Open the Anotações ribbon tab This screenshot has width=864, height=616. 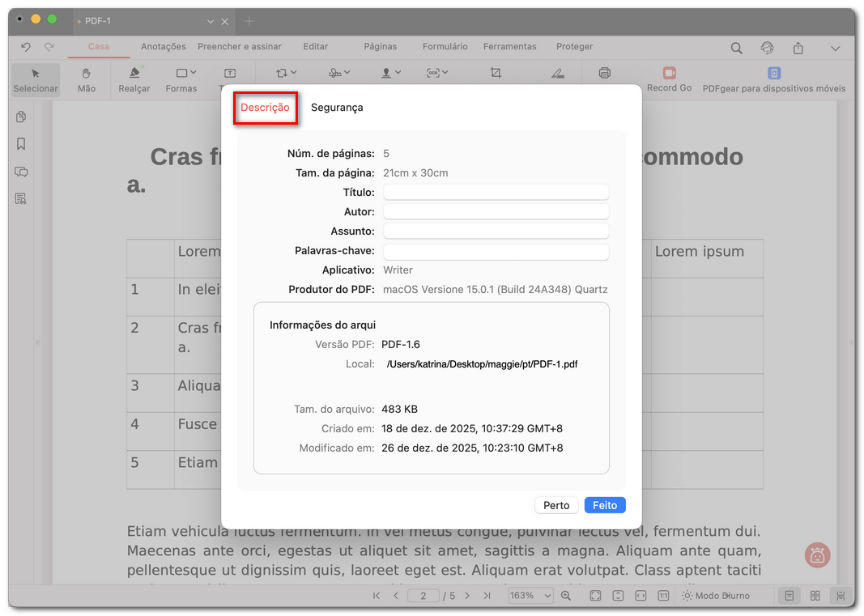click(x=163, y=46)
